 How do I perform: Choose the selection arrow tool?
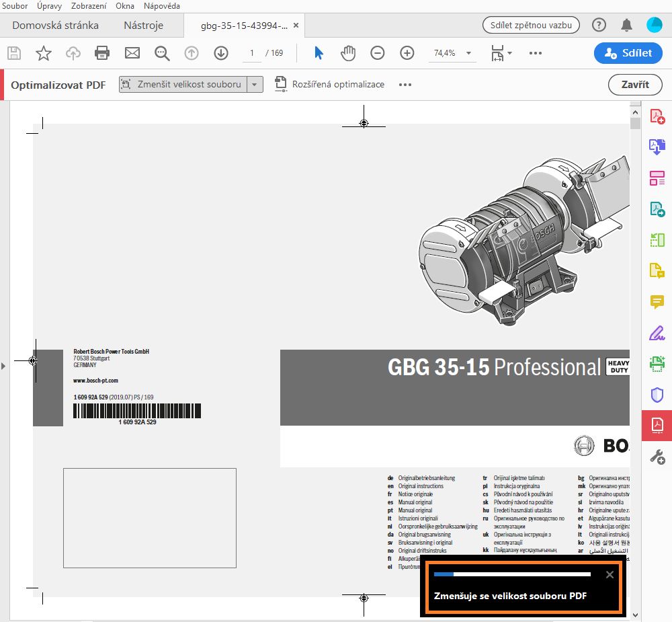click(x=319, y=53)
